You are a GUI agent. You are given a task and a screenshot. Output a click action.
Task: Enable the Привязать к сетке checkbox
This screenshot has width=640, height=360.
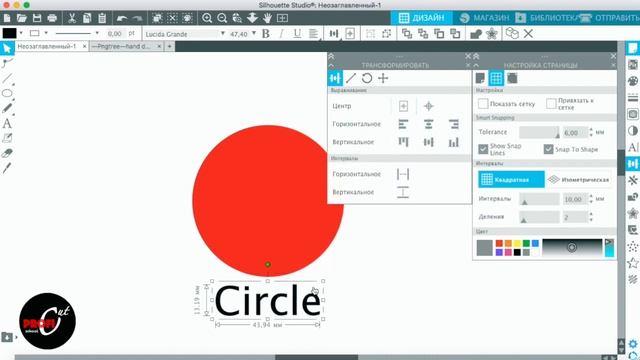[x=551, y=104]
